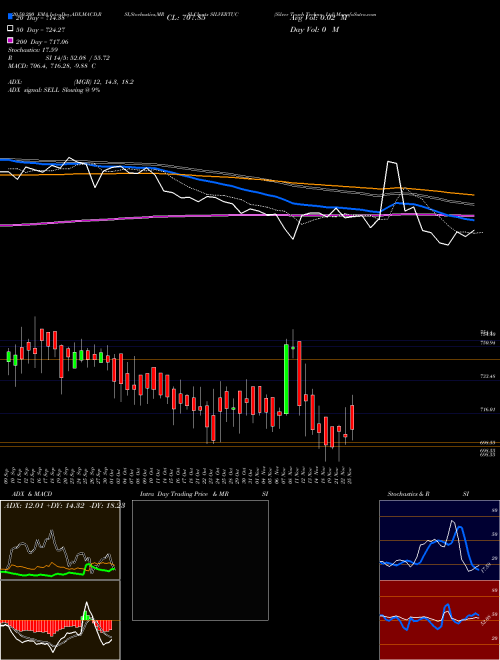This screenshot has height=660, width=500.
Task: Click the '(MGR) 12, 14.3, 18.2' ADX values
Action: 103,82
